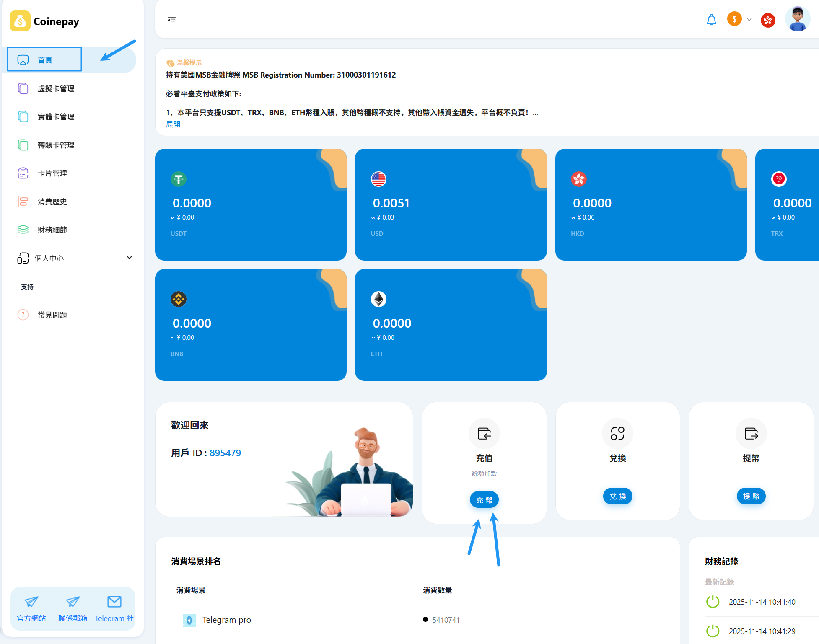Open 消費歷史 from the sidebar
Viewport: 819px width, 644px height.
[52, 202]
